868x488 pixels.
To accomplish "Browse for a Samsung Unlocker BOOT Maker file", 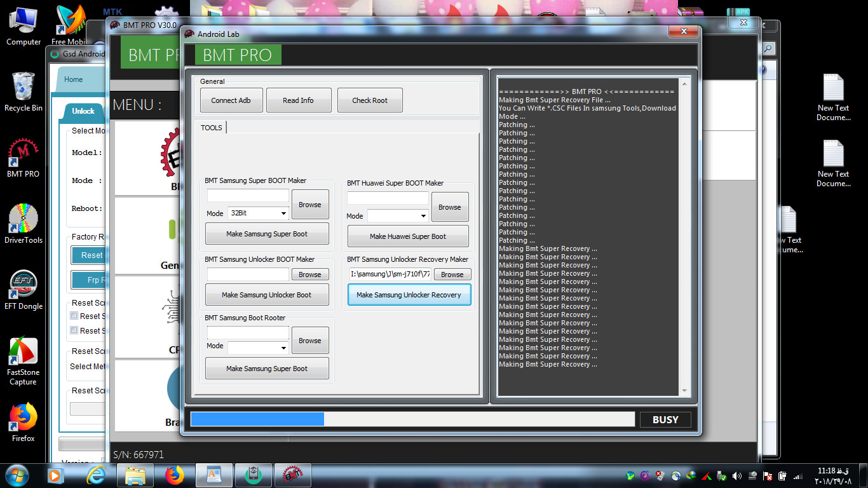I will (x=310, y=274).
